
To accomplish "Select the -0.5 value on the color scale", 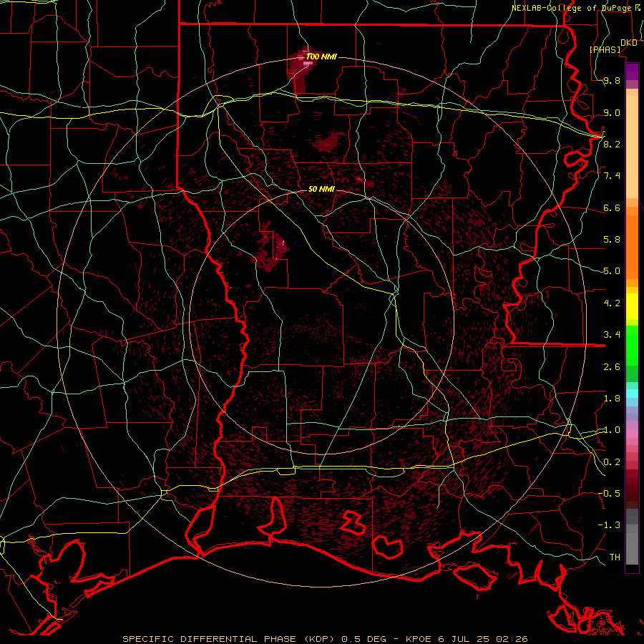I will click(x=609, y=493).
